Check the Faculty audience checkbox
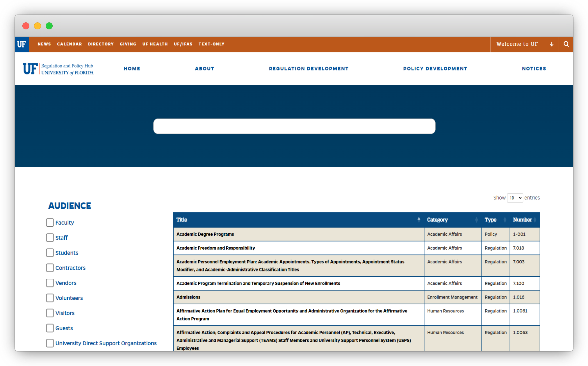The height and width of the screenshot is (366, 588). click(x=50, y=223)
